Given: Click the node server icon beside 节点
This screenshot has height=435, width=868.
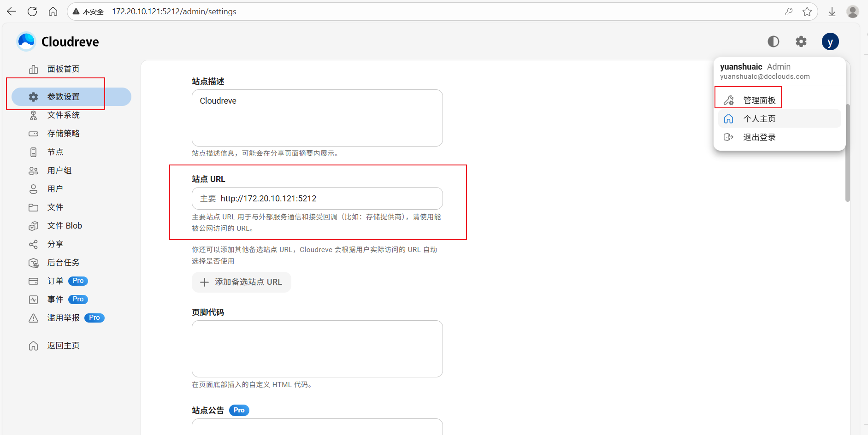Looking at the screenshot, I should pyautogui.click(x=34, y=152).
